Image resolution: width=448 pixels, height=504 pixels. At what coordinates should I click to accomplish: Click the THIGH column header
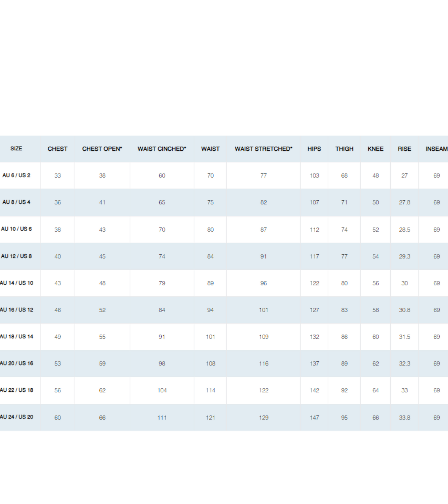pos(344,149)
